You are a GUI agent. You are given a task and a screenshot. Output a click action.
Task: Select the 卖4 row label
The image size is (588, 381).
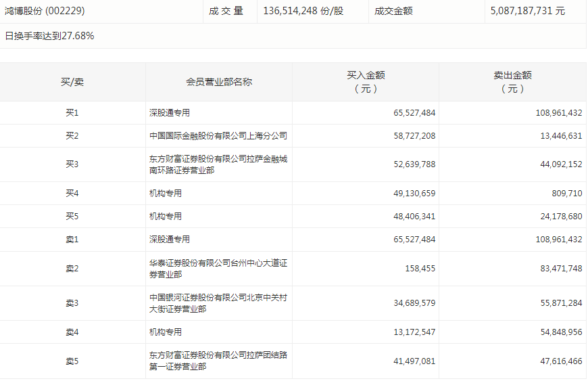[x=72, y=332]
